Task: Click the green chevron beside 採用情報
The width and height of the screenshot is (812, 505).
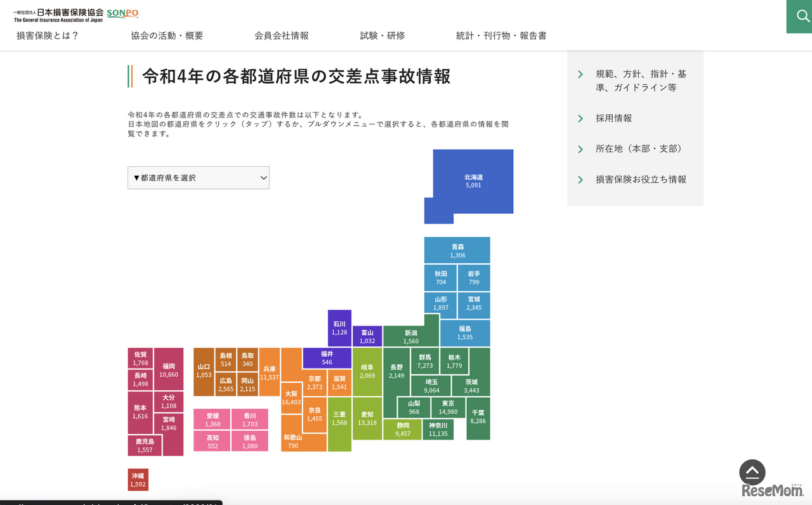Action: pyautogui.click(x=579, y=118)
